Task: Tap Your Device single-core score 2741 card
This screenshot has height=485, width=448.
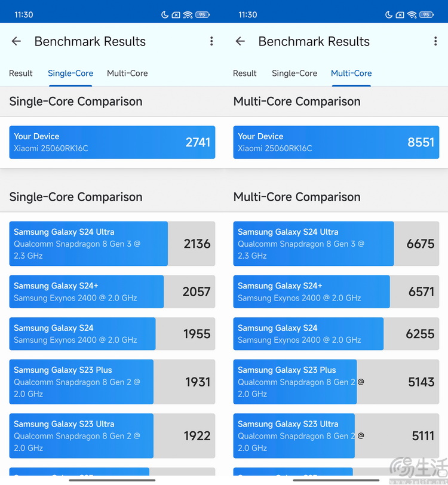Action: tap(112, 142)
